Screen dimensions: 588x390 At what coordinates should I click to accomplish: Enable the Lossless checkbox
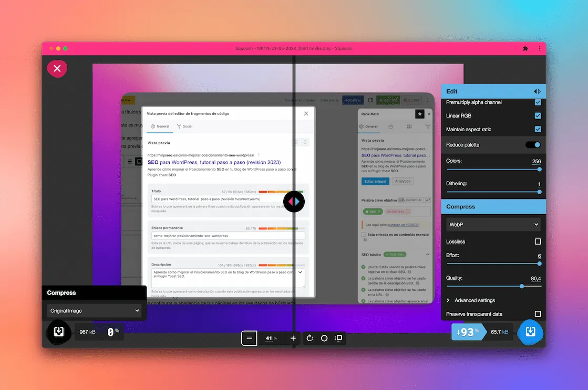pos(538,241)
